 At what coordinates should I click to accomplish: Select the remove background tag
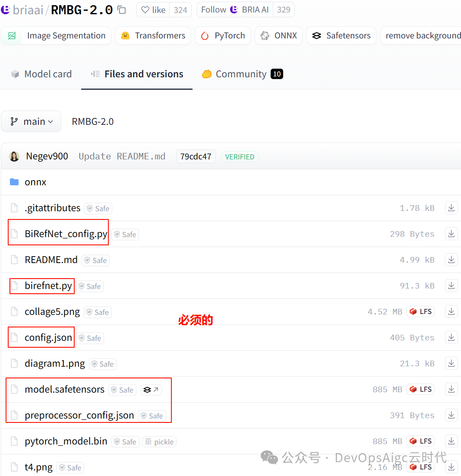(x=422, y=35)
